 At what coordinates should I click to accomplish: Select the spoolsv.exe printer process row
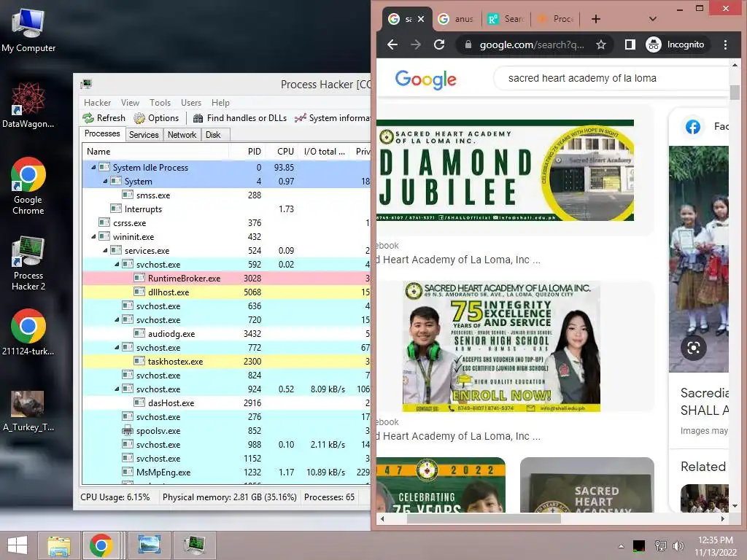pyautogui.click(x=226, y=430)
